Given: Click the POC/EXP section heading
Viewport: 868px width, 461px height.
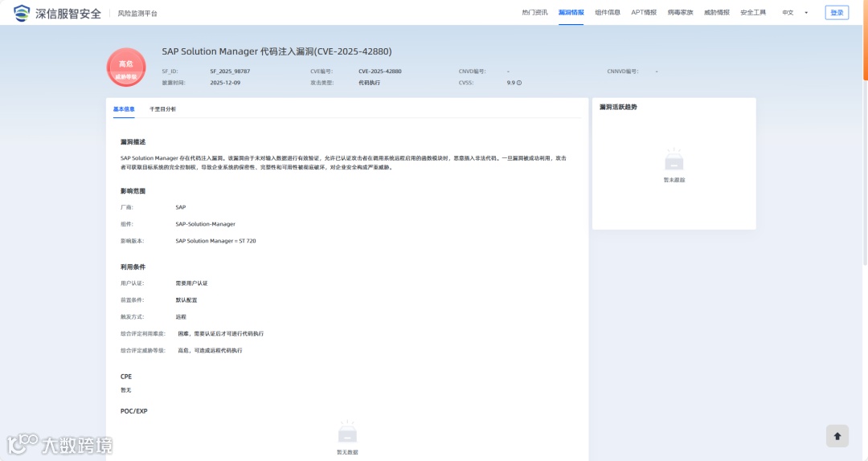Looking at the screenshot, I should click(134, 411).
